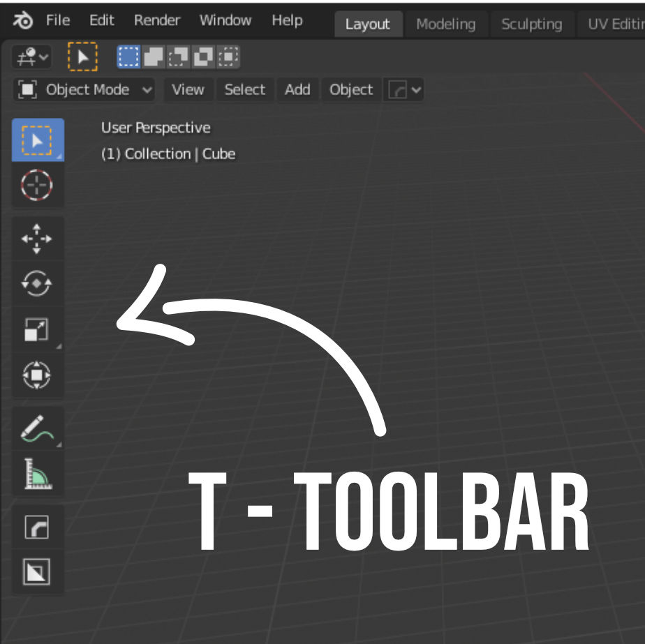Activate the Annotate pencil tool
645x644 pixels.
37,428
